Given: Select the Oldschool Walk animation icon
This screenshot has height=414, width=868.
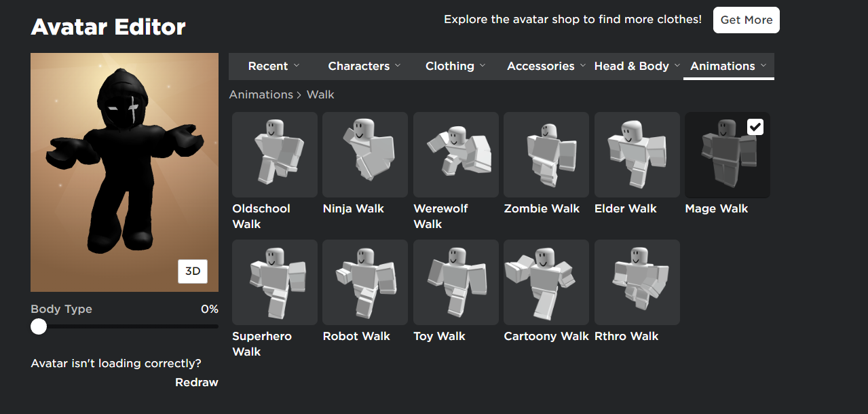Looking at the screenshot, I should (x=275, y=155).
